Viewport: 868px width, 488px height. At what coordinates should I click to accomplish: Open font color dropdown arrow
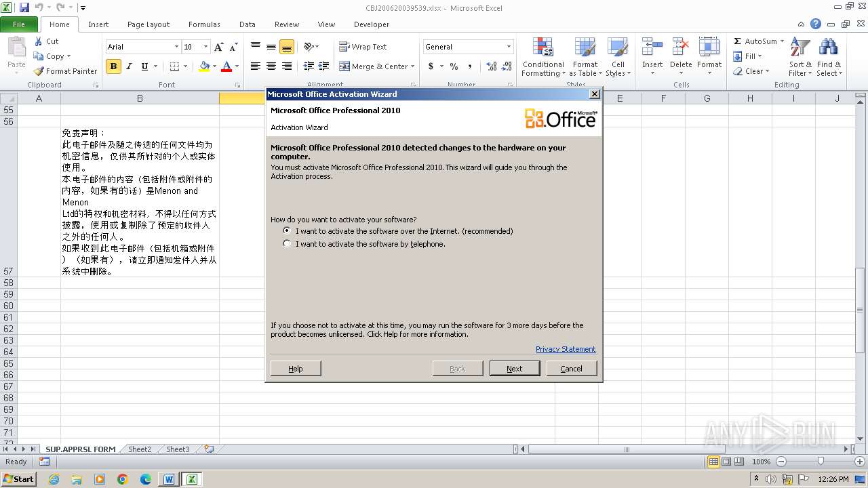point(237,66)
